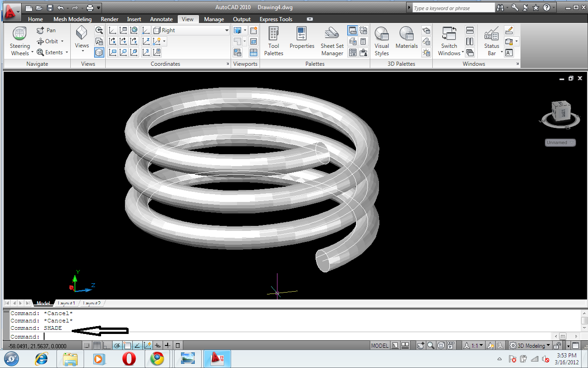The image size is (588, 368).
Task: Open the Tool Palettes panel
Action: tap(273, 40)
